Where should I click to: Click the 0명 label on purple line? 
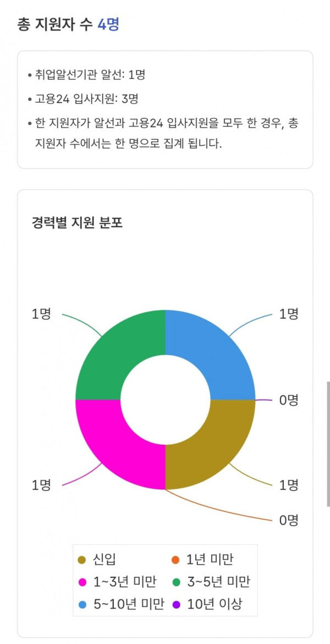[x=289, y=400]
